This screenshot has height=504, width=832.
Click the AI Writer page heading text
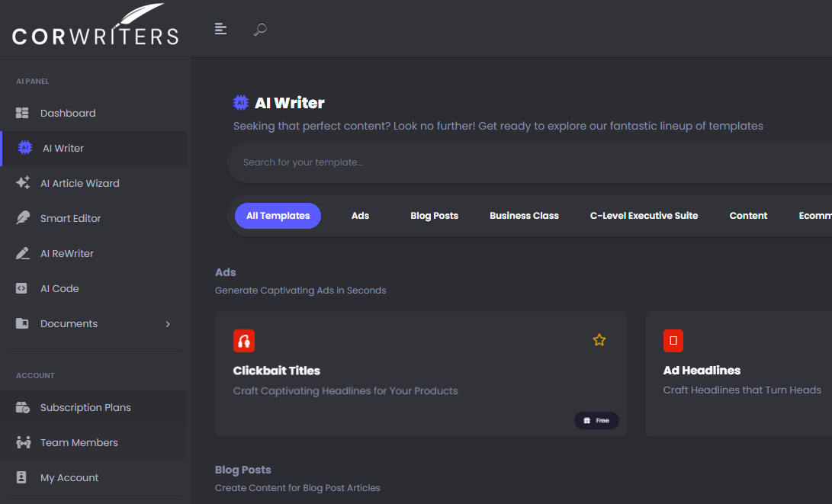click(x=290, y=103)
